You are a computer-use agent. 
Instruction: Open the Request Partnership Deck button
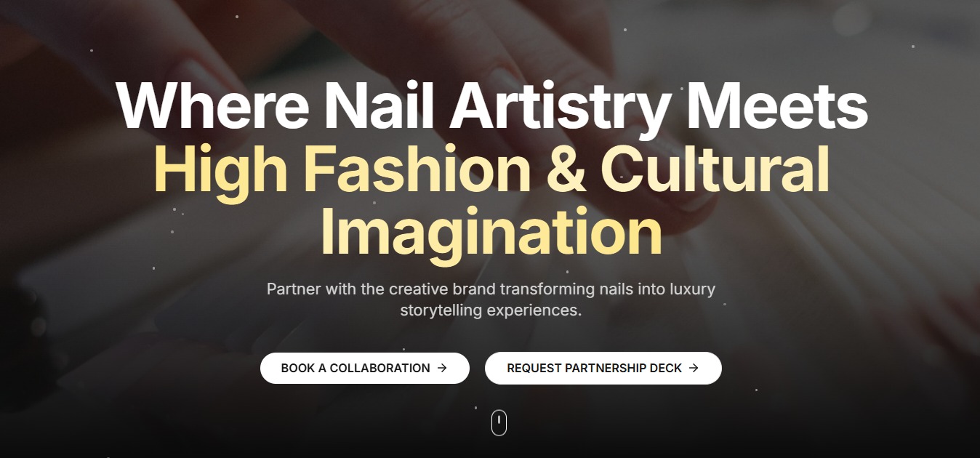(x=603, y=368)
